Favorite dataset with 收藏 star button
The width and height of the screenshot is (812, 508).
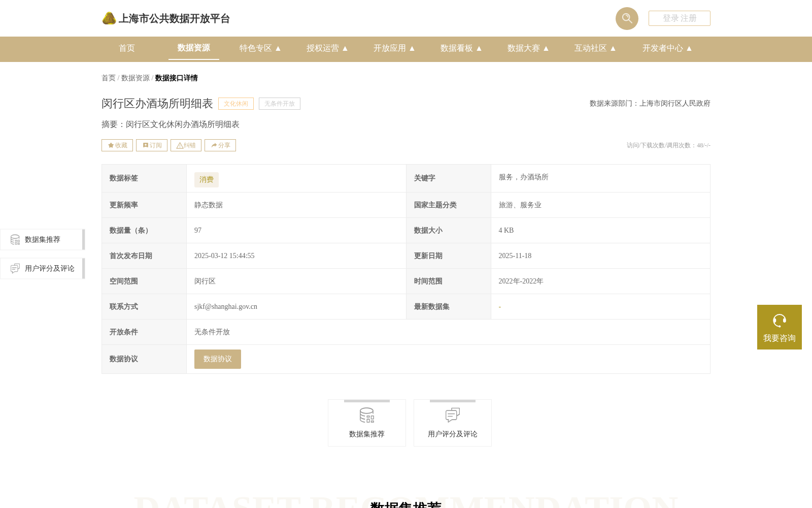pos(117,145)
